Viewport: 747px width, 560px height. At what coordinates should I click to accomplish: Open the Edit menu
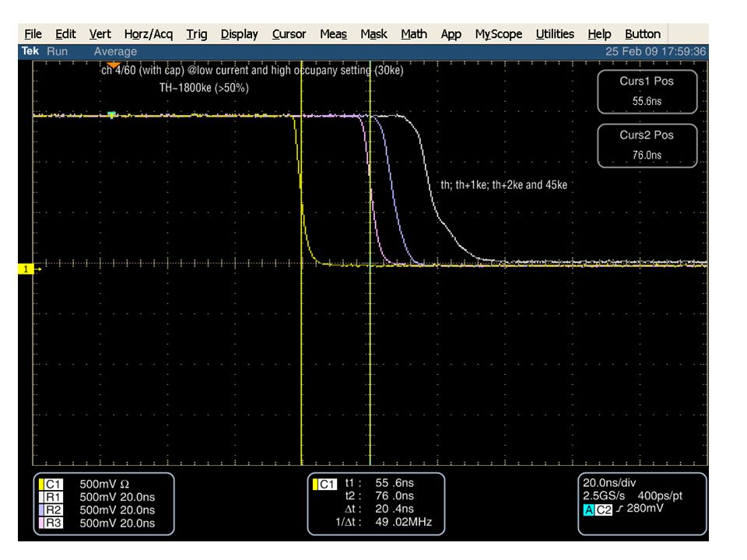click(x=65, y=34)
